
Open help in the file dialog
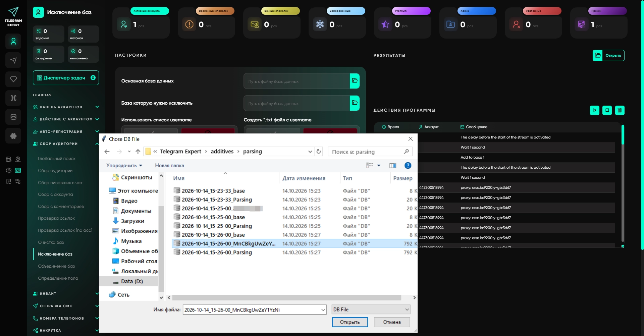point(408,165)
